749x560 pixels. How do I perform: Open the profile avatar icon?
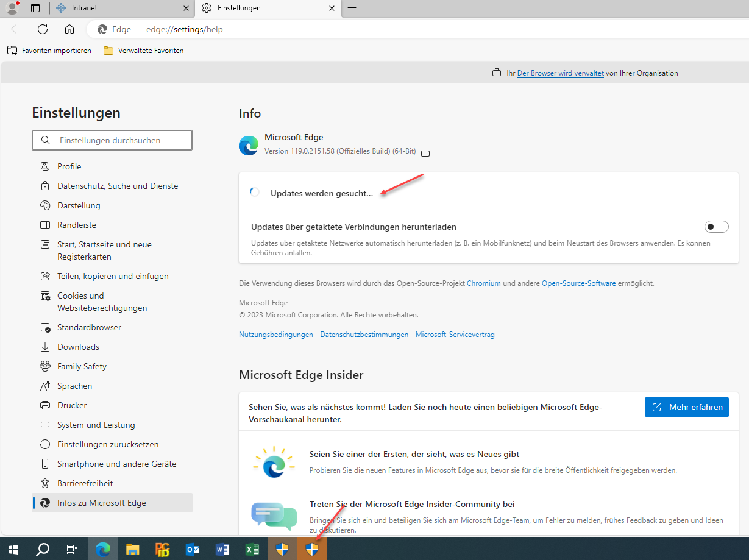click(12, 8)
